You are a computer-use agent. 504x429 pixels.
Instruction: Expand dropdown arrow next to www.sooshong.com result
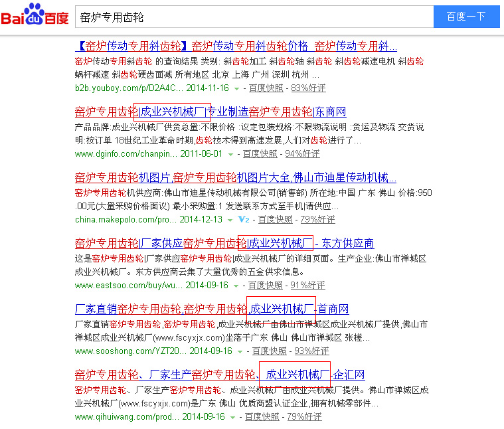point(240,352)
